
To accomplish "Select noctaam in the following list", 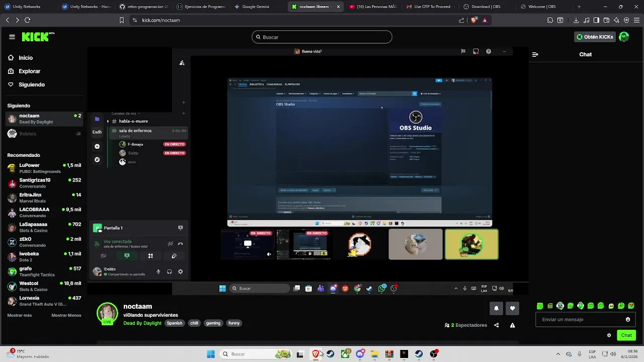I will [44, 119].
